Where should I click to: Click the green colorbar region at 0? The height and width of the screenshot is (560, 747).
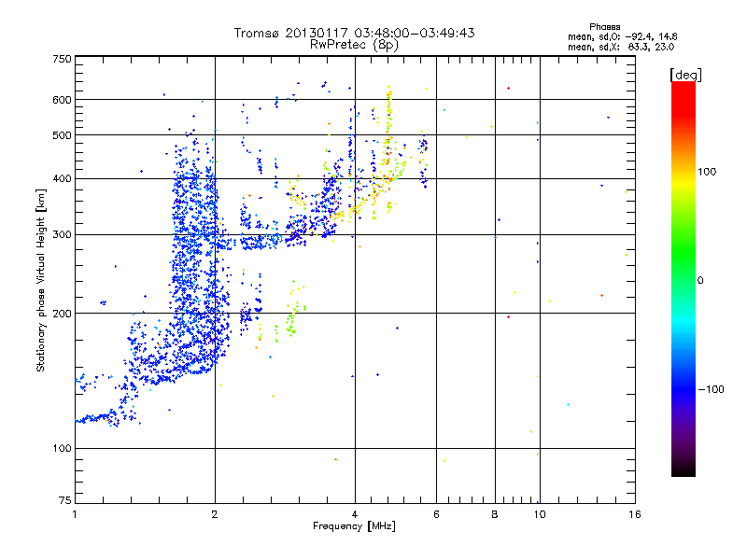coord(684,281)
